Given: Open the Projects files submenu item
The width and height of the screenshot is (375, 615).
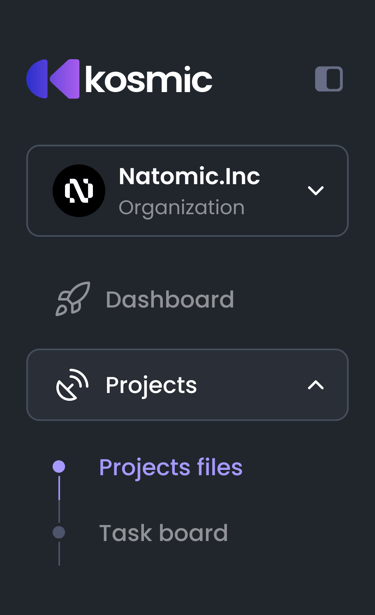Looking at the screenshot, I should tap(171, 467).
